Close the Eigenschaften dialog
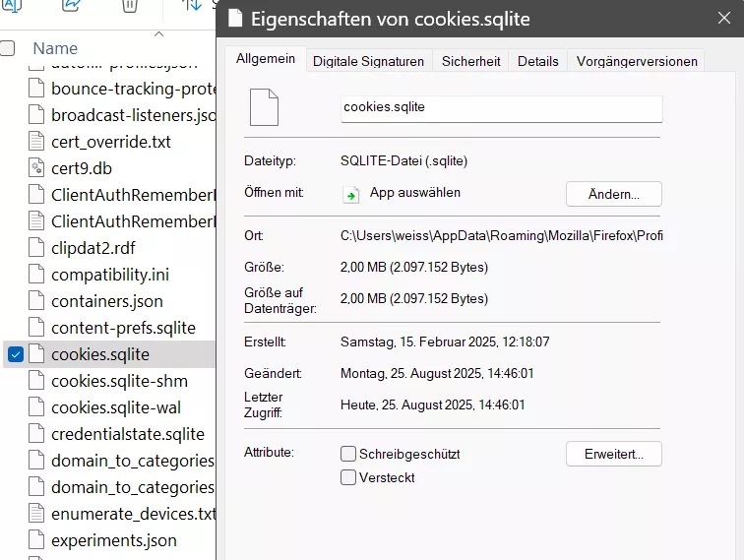744x560 pixels. 723,18
